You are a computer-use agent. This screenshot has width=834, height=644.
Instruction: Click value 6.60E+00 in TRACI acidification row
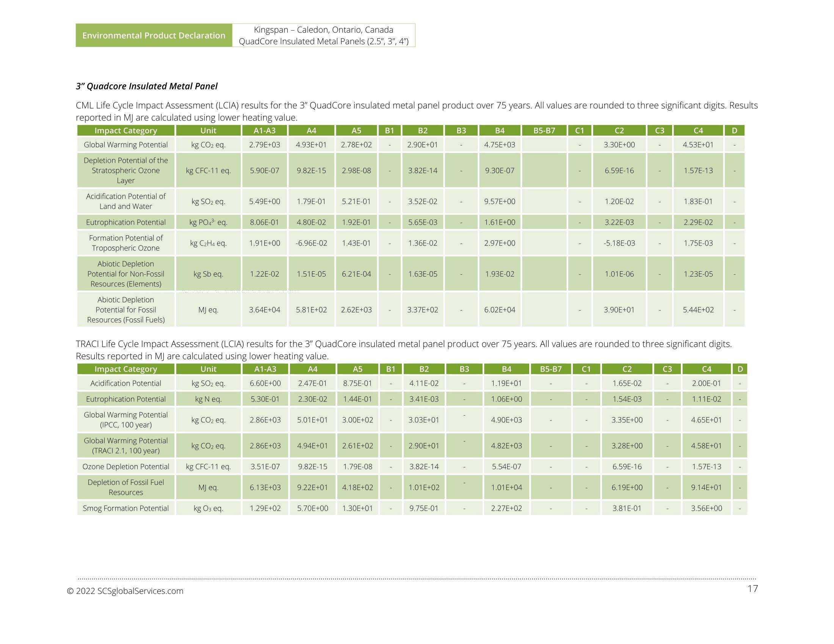coord(265,383)
